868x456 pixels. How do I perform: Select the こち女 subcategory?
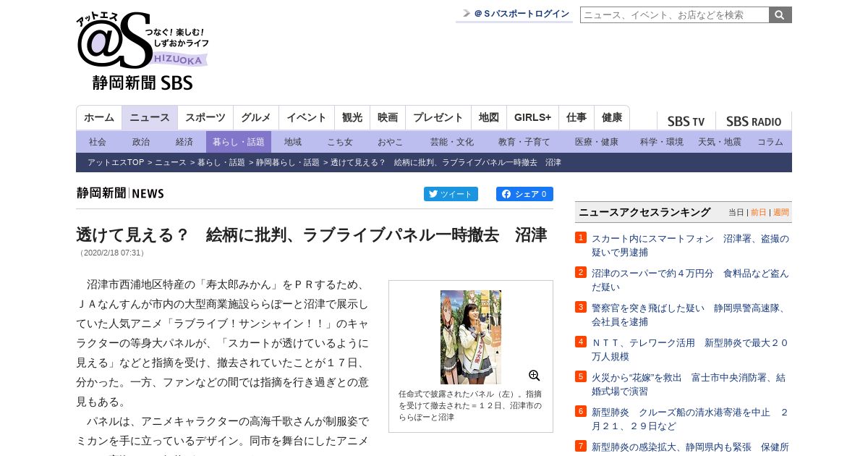(340, 142)
